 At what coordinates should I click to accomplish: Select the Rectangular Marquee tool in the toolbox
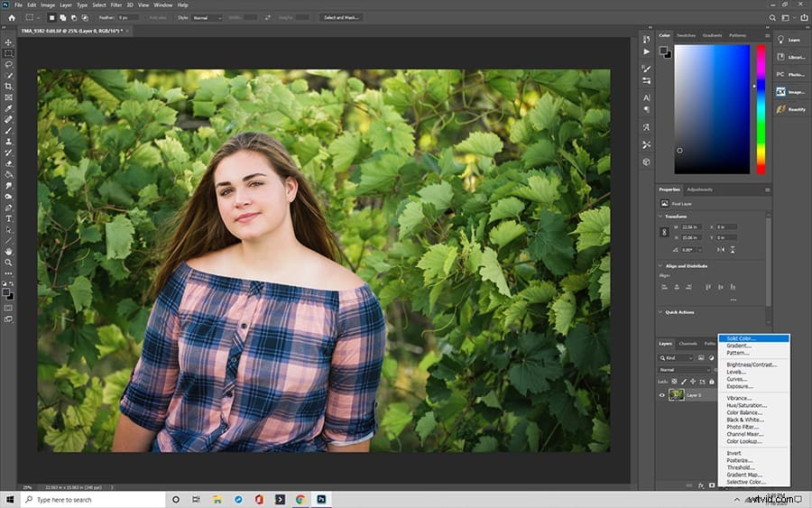coord(8,53)
